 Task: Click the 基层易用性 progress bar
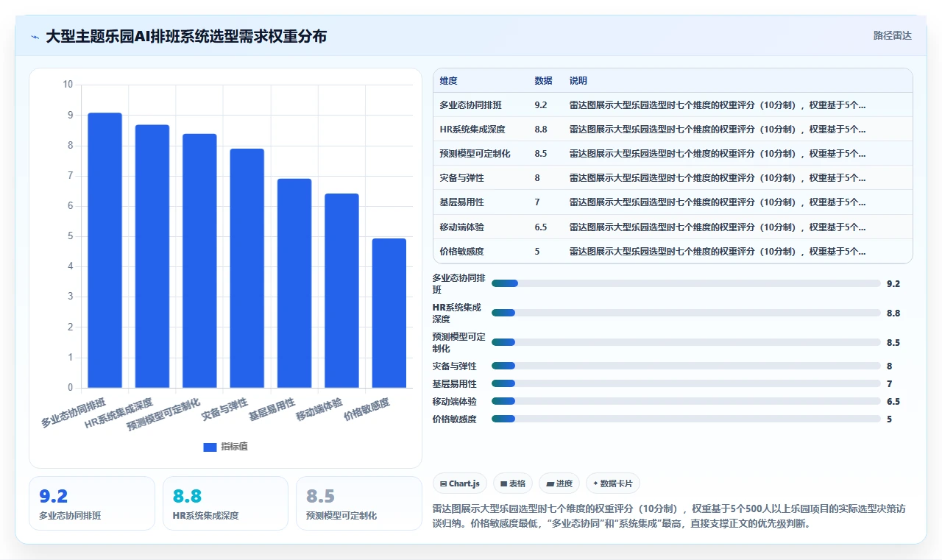point(686,383)
